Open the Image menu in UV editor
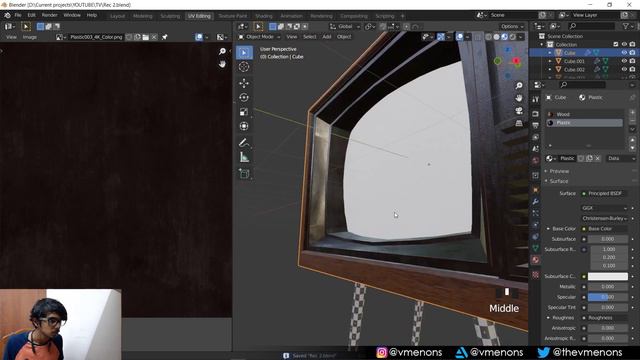The width and height of the screenshot is (640, 360). 29,37
